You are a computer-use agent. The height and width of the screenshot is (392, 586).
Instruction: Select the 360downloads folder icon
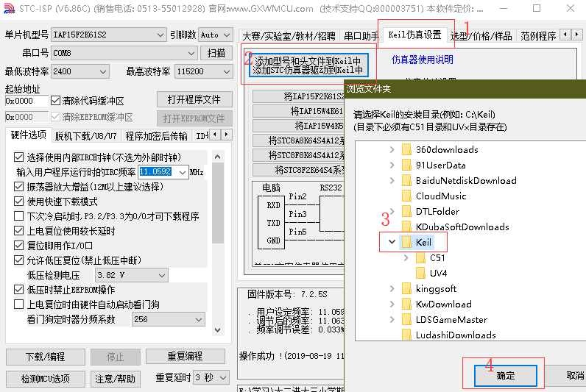pos(406,150)
